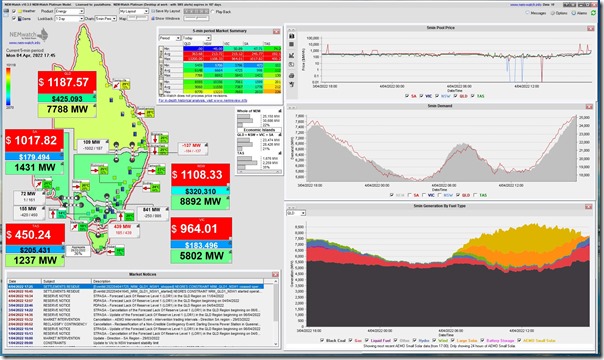The height and width of the screenshot is (360, 604).
Task: Open Options at the top right
Action: point(559,13)
